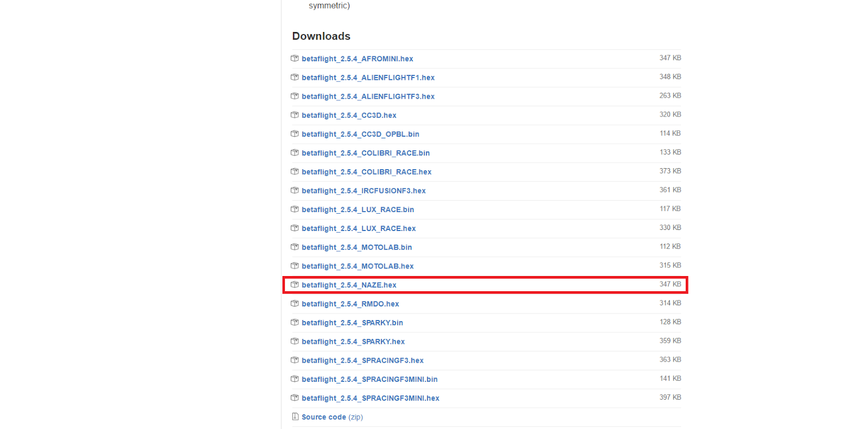868x429 pixels.
Task: Download Source code (zip)
Action: pos(332,417)
